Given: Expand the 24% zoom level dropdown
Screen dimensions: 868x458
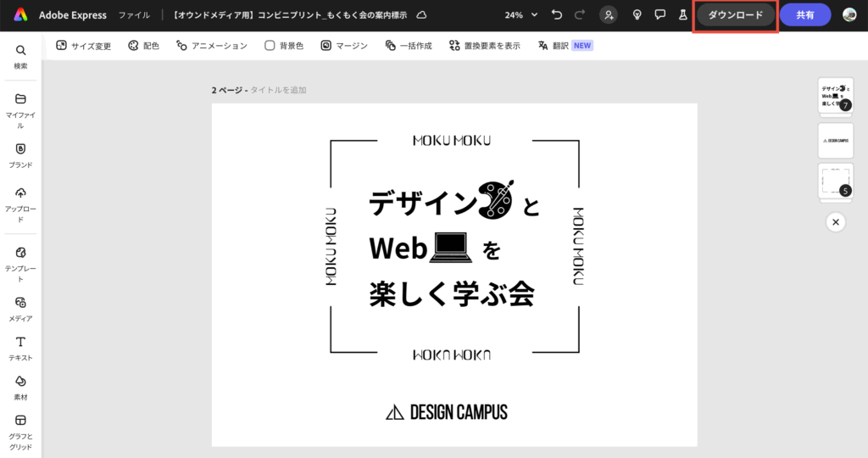Looking at the screenshot, I should 521,15.
